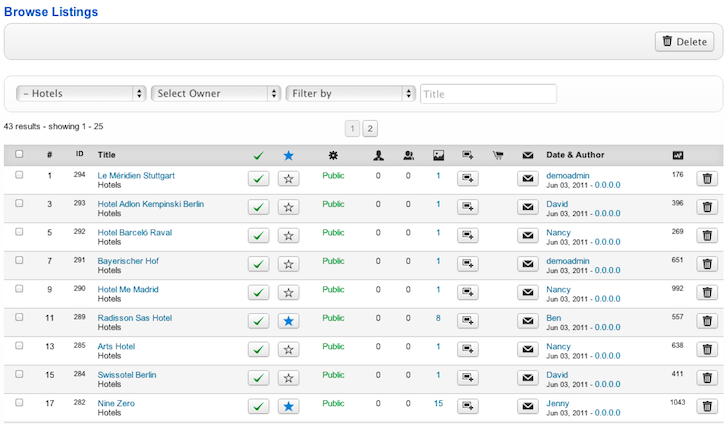
Task: Select the Radisson Sas Hotel row checkbox
Action: (x=19, y=317)
